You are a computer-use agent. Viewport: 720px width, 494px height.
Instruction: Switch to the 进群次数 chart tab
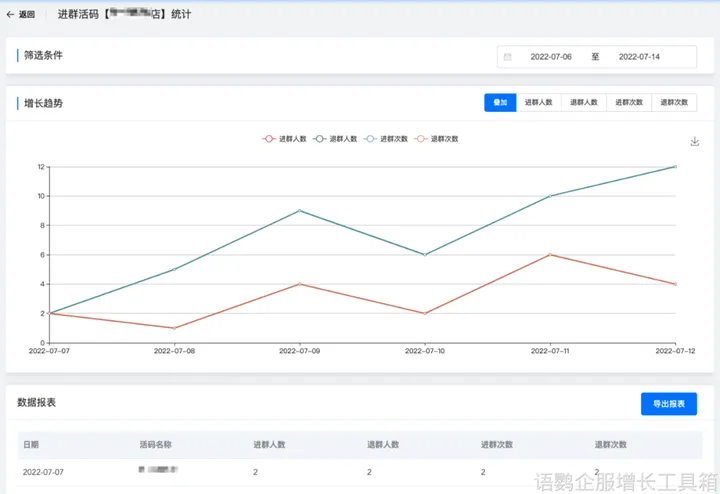click(x=629, y=103)
